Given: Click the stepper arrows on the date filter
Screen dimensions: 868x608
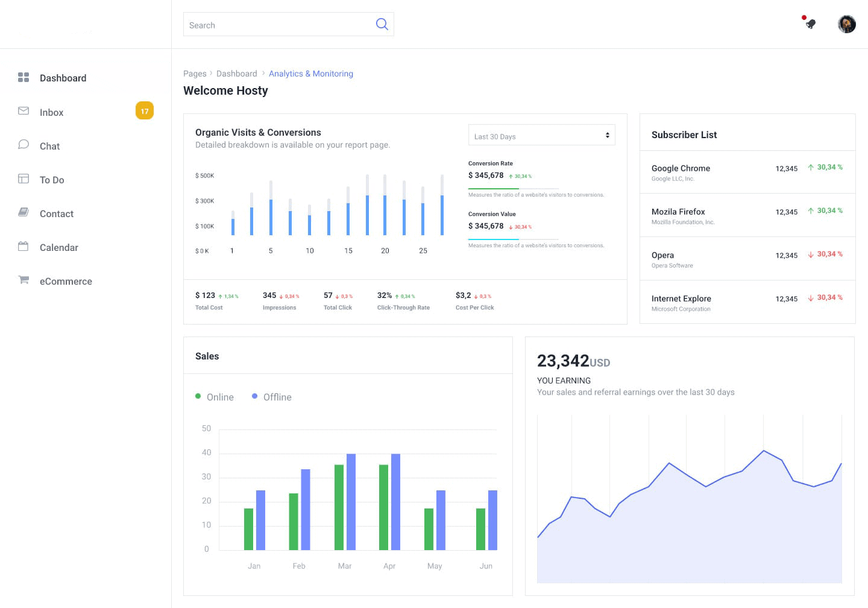Looking at the screenshot, I should coord(607,135).
